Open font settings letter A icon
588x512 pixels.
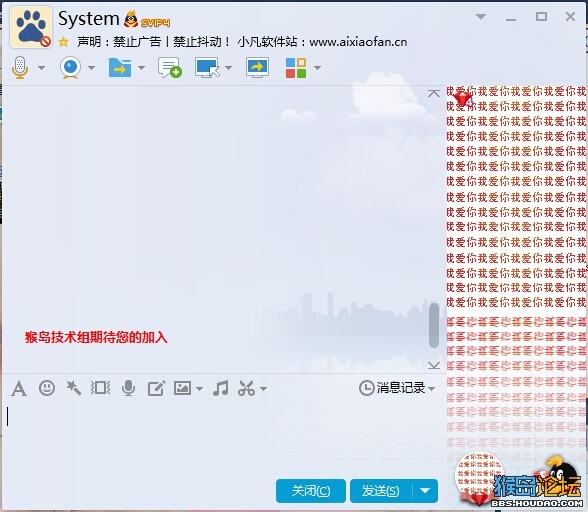pyautogui.click(x=19, y=388)
